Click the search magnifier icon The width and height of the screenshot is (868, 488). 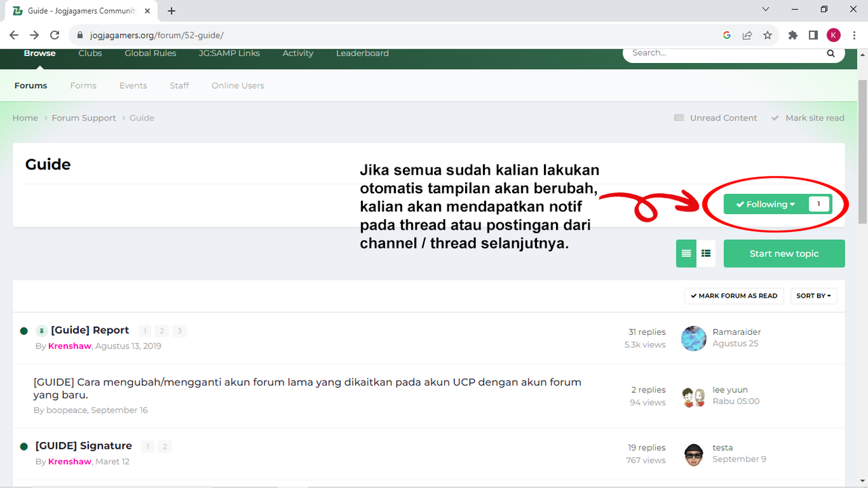click(x=831, y=53)
